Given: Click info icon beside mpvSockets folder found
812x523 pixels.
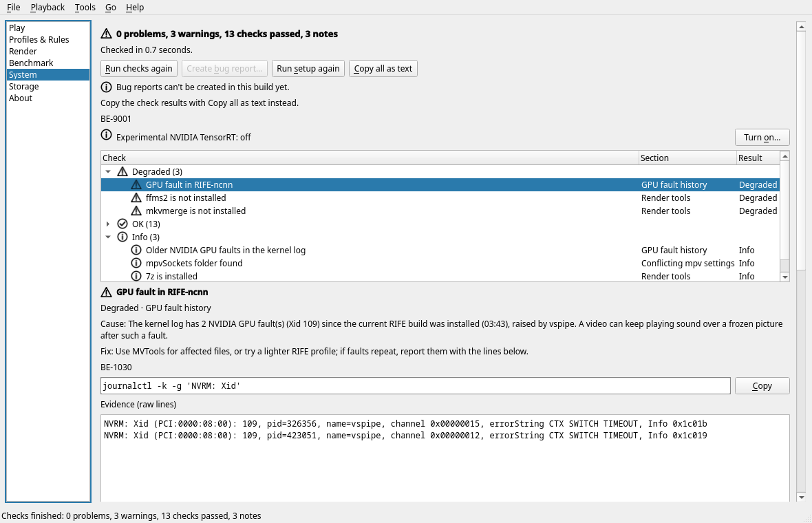Looking at the screenshot, I should tap(136, 263).
